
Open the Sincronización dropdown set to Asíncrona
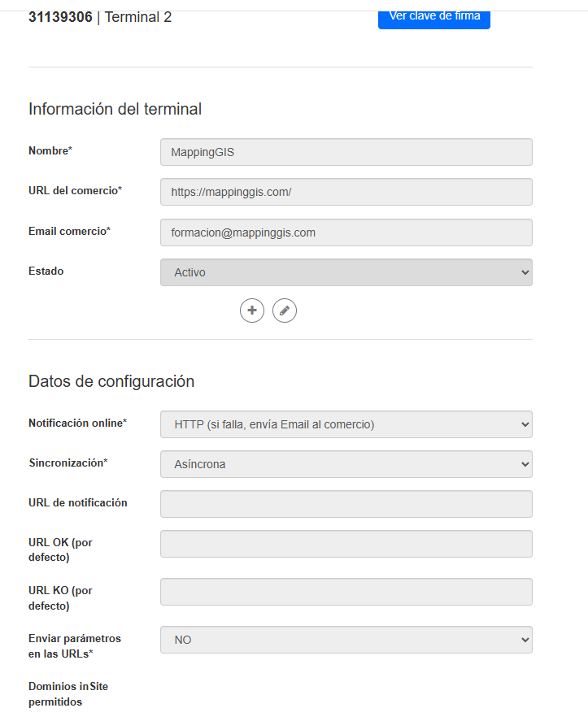click(x=346, y=464)
